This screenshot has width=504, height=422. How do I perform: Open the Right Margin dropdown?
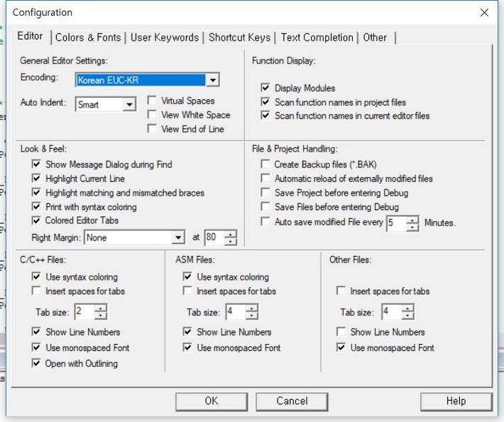[x=177, y=238]
